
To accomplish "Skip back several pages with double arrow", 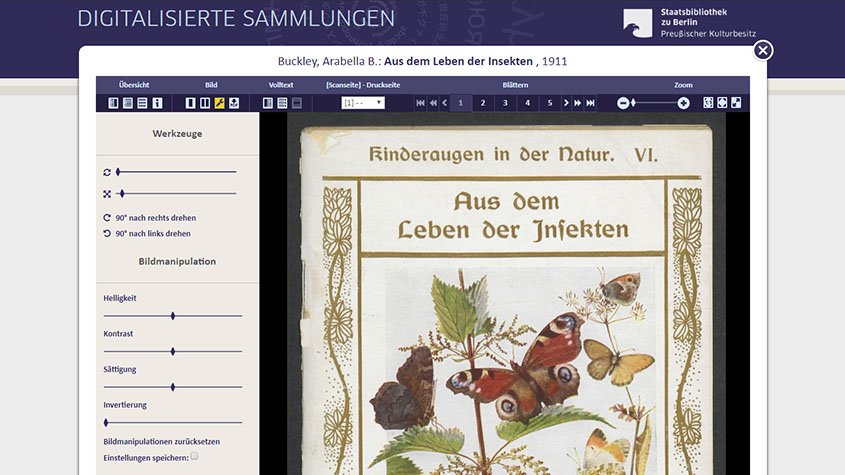I will 433,103.
